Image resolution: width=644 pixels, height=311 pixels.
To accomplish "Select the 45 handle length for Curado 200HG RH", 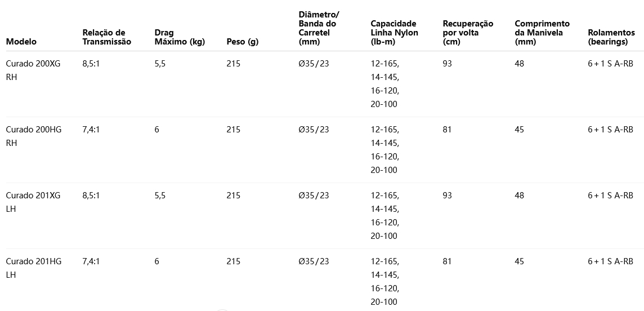I will tap(519, 130).
